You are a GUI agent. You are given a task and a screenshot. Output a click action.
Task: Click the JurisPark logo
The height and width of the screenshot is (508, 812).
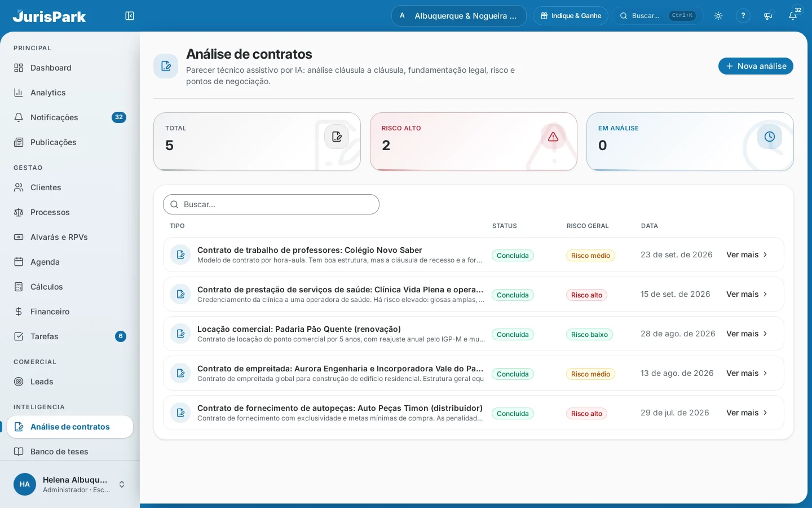(x=50, y=16)
